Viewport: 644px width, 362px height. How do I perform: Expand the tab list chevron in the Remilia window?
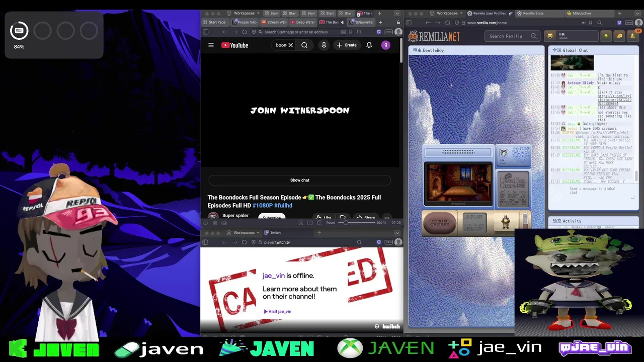[x=637, y=13]
